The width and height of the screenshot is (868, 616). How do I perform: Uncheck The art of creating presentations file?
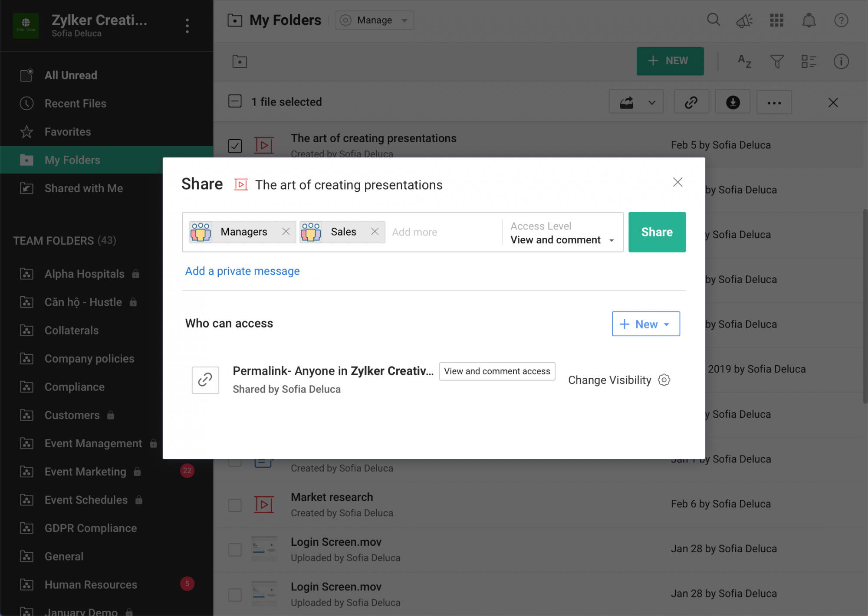235,146
